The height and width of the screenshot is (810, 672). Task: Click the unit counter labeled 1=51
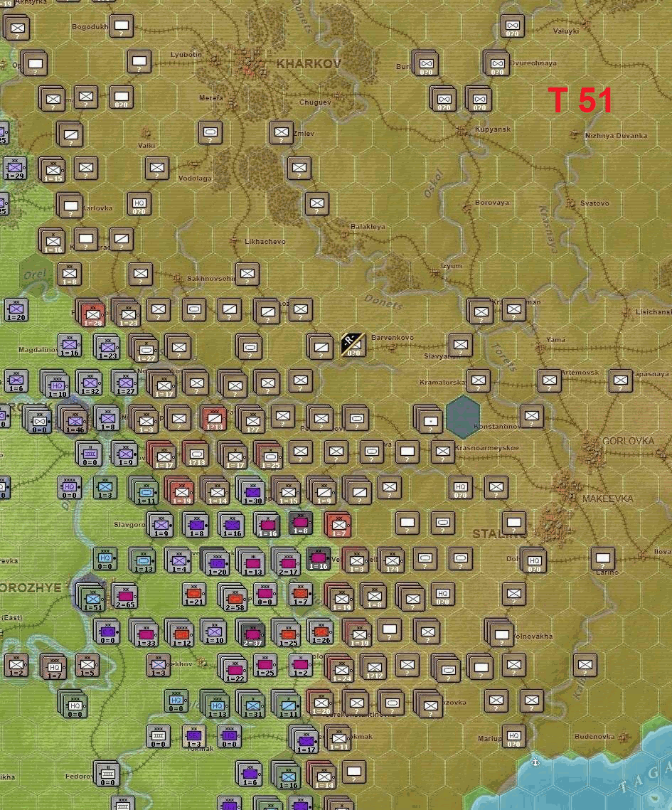coord(93,596)
